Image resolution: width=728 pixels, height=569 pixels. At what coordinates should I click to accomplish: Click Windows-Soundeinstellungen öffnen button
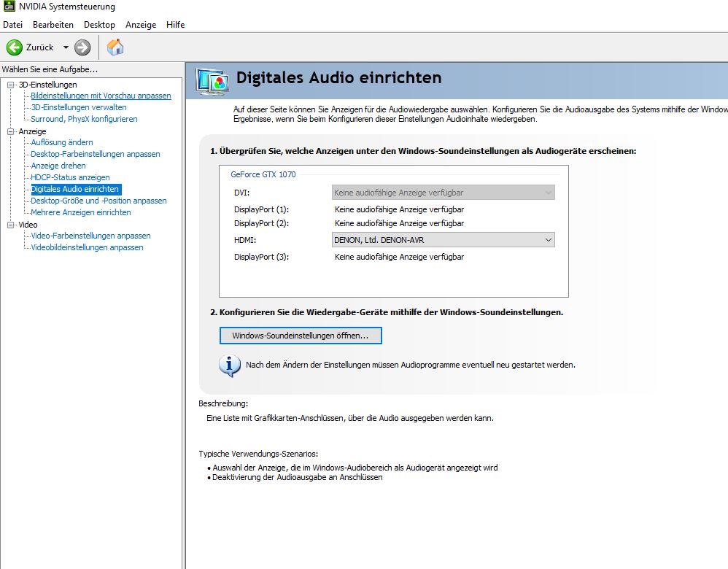[x=301, y=336]
